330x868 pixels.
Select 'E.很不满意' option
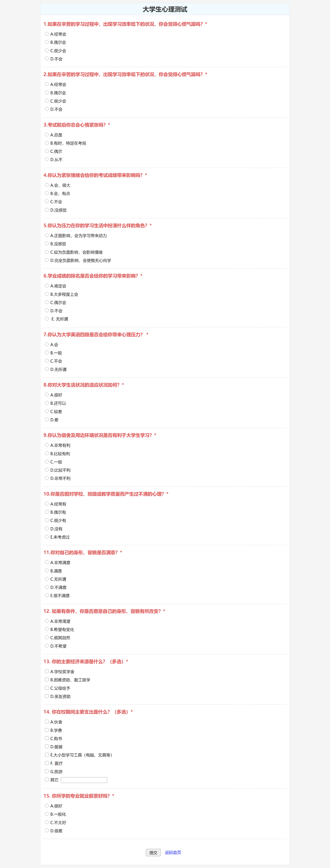47,595
